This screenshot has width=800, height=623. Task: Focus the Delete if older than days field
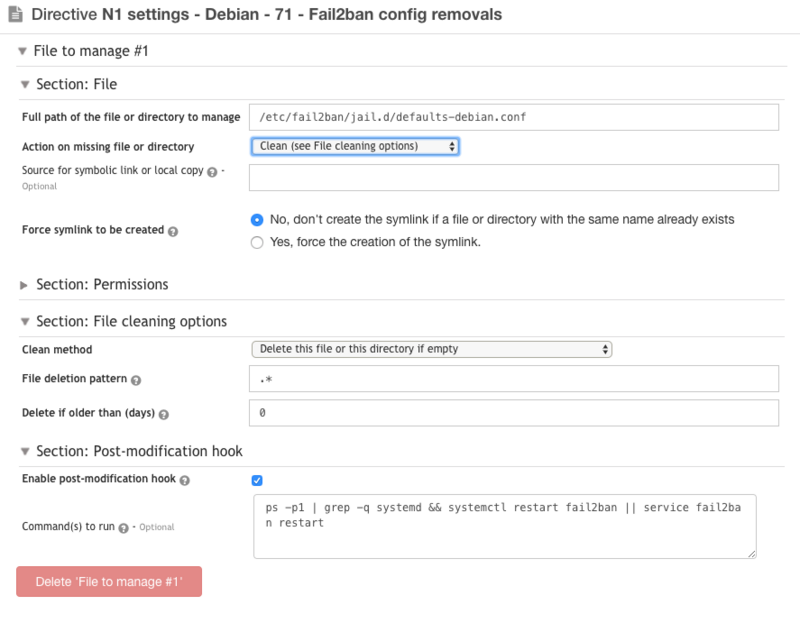coord(514,413)
